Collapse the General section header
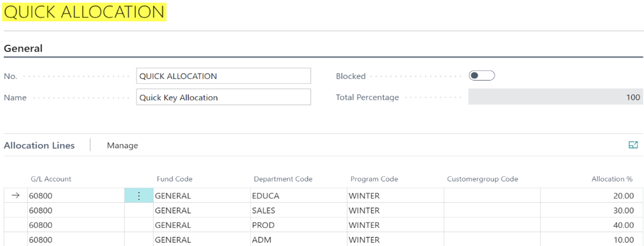 pos(24,49)
